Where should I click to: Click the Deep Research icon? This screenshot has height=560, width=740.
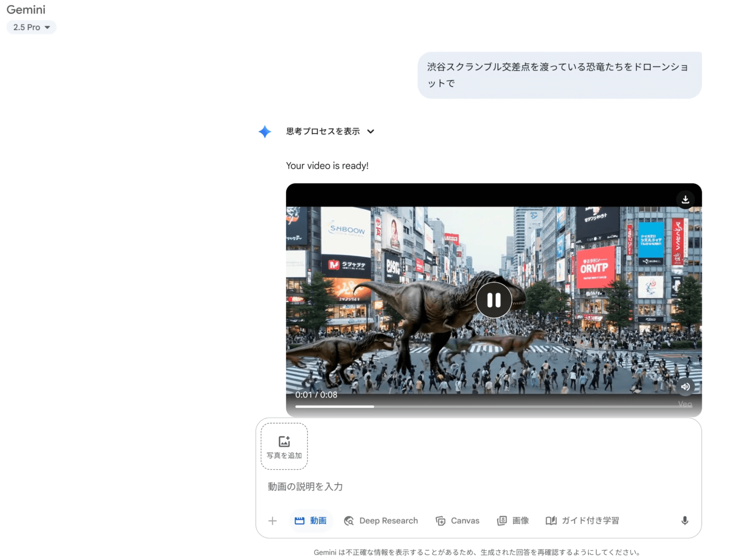point(349,520)
